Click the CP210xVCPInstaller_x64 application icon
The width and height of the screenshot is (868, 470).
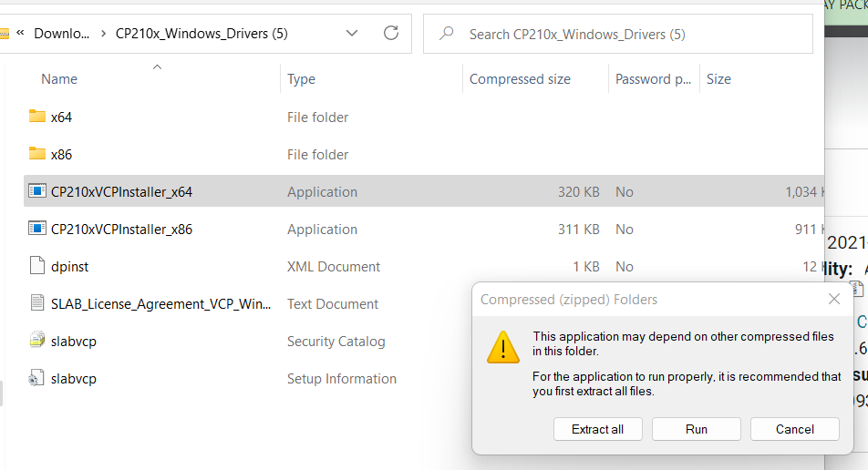pos(37,191)
